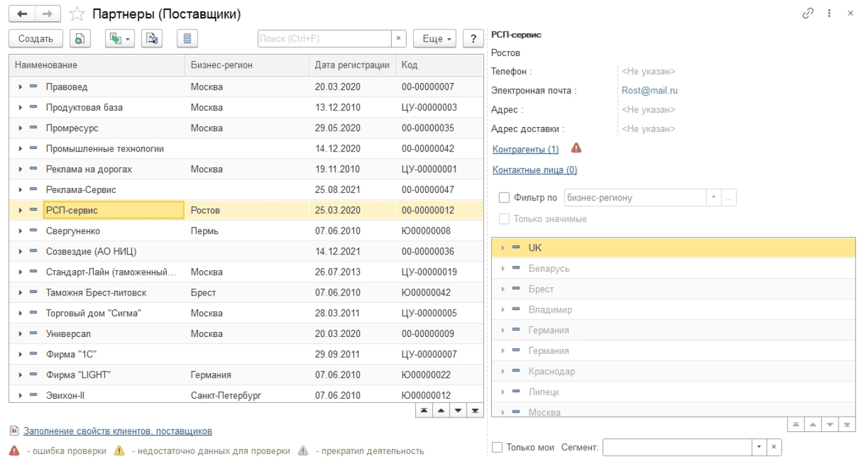
Task: Open the create-based-on dropdown icon
Action: pos(118,38)
